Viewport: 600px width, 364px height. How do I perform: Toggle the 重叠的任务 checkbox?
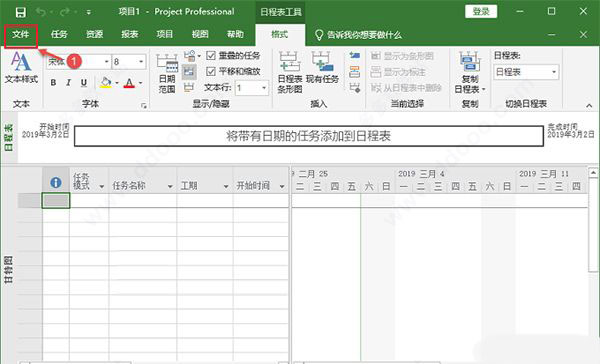[211, 56]
